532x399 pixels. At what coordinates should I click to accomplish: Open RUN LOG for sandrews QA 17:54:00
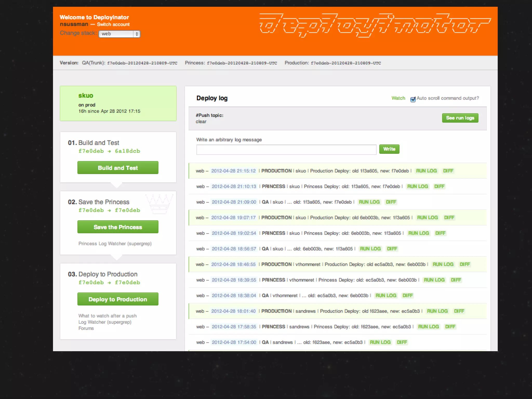pyautogui.click(x=380, y=342)
